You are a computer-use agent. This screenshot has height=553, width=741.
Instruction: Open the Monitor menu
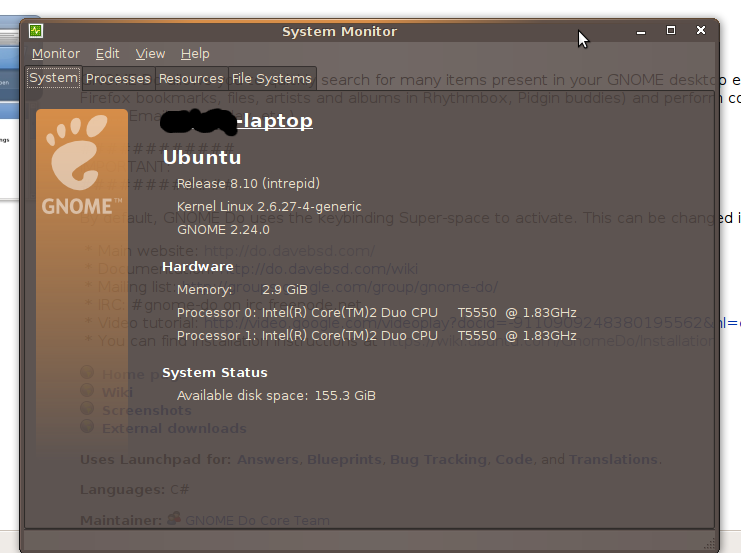coord(56,54)
